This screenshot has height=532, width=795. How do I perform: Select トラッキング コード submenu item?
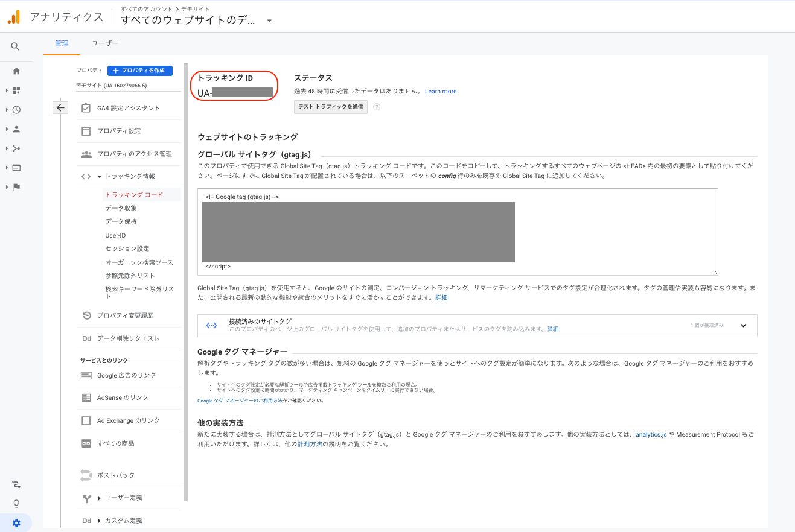point(134,195)
